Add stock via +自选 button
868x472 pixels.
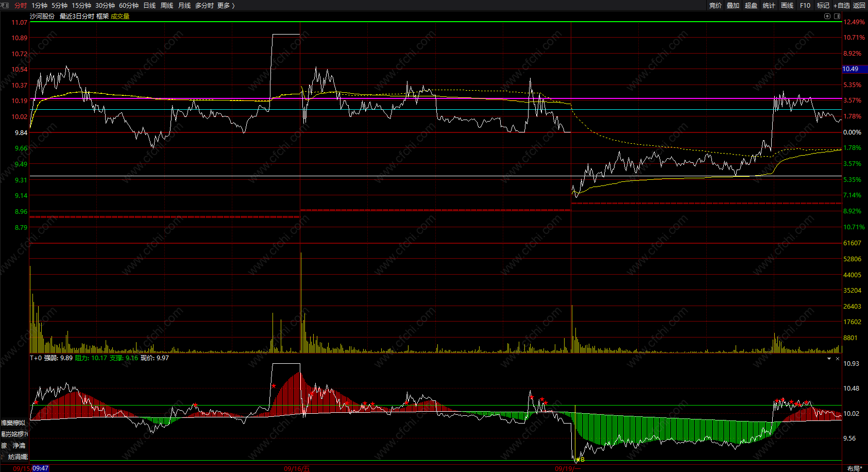[x=842, y=5]
